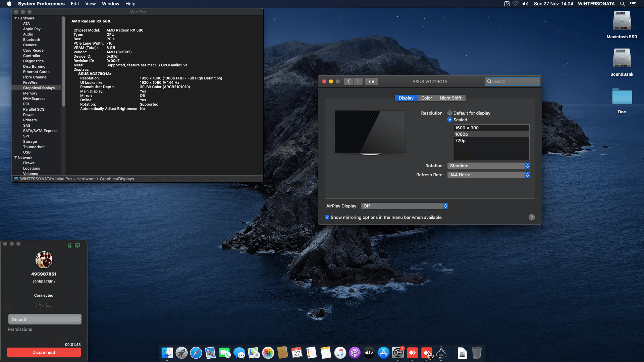Click the back arrow in Display preferences
The width and height of the screenshot is (644, 362).
click(348, 81)
